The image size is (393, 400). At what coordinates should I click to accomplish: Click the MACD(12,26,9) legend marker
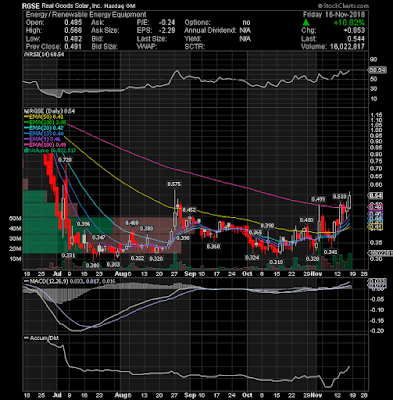26,282
